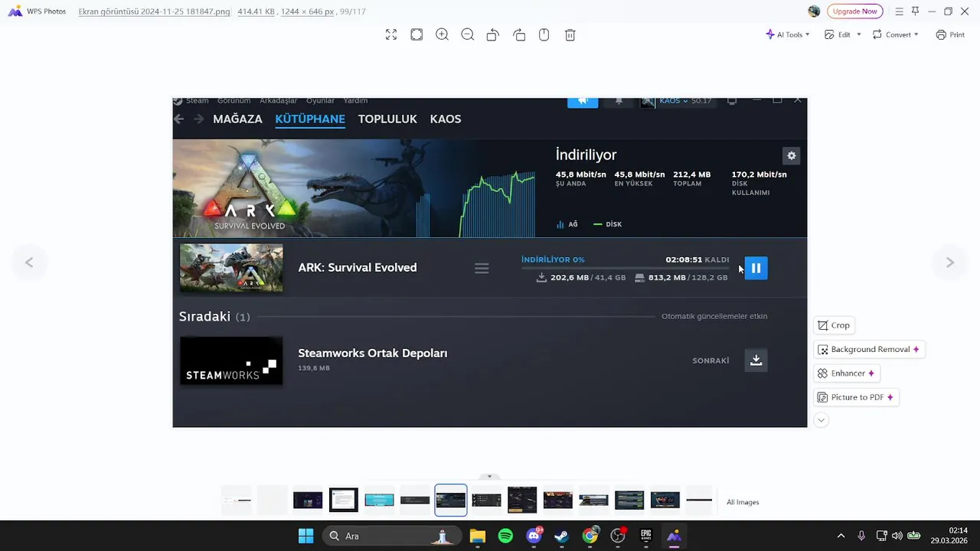Click WPS Photos taskbar icon
The height and width of the screenshot is (551, 980).
[x=674, y=536]
